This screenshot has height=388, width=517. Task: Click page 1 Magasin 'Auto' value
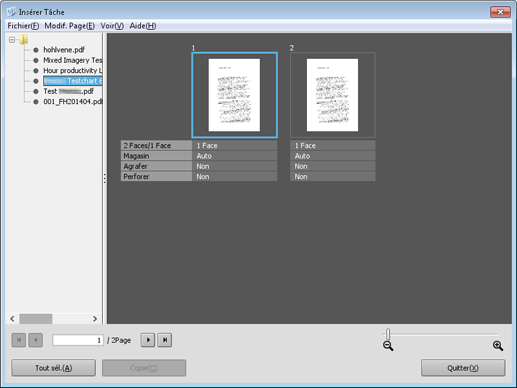tap(235, 156)
